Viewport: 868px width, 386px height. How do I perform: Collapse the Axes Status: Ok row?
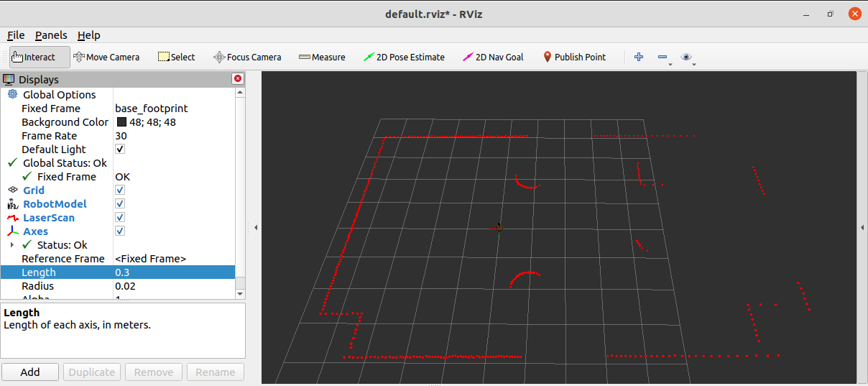point(11,245)
